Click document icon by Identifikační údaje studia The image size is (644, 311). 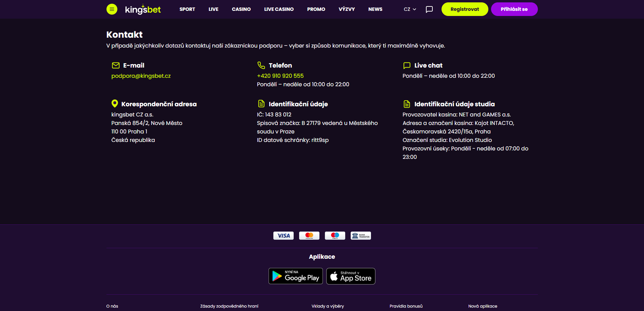click(407, 104)
